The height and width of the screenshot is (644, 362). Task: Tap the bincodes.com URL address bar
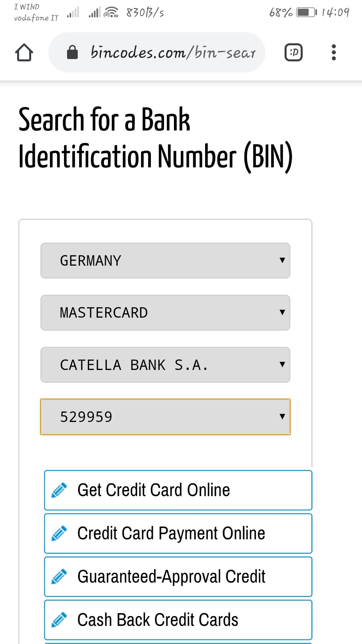click(173, 52)
